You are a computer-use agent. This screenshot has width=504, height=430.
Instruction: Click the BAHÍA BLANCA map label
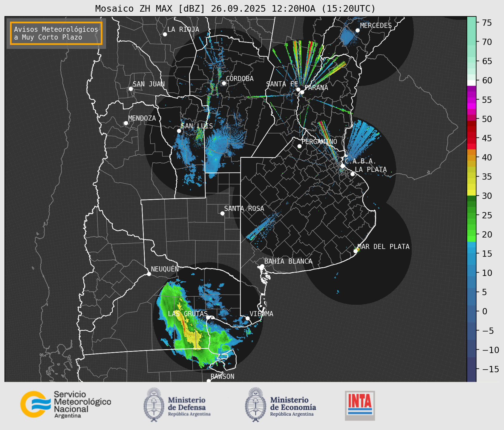[288, 261]
